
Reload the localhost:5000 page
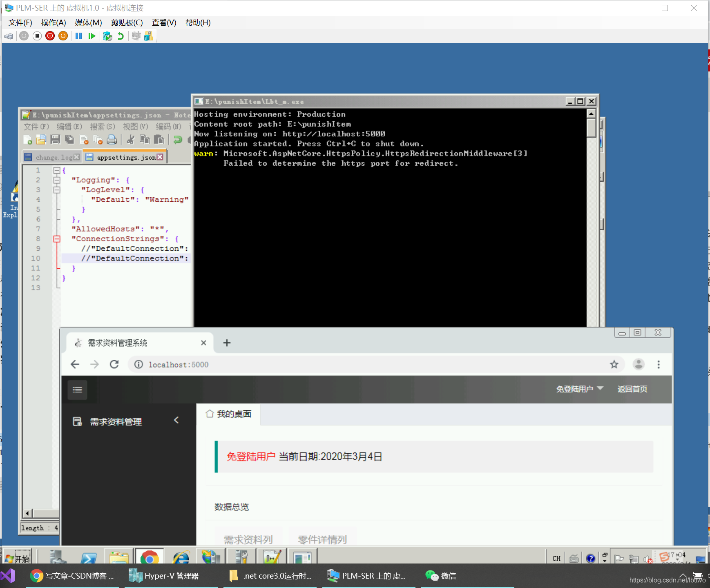114,364
